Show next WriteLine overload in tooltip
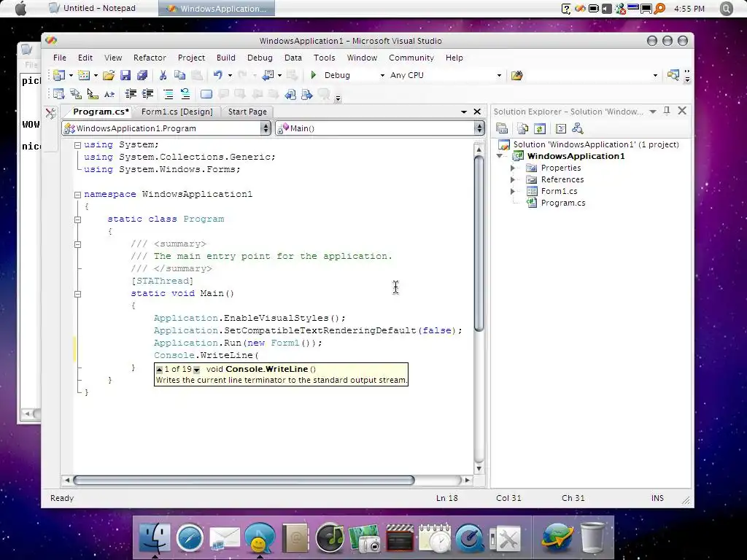This screenshot has width=747, height=560. coord(196,370)
